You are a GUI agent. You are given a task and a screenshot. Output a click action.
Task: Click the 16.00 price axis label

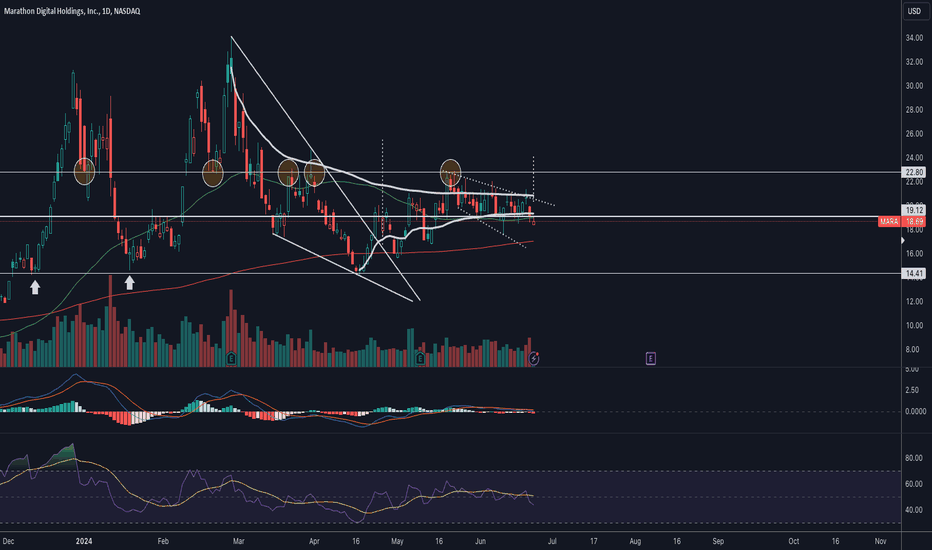[914, 253]
